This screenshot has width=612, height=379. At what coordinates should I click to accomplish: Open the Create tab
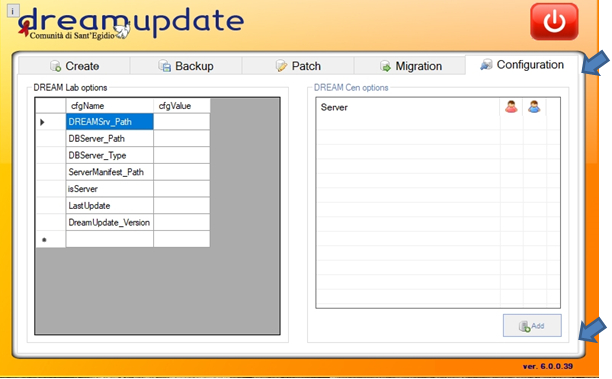[74, 66]
